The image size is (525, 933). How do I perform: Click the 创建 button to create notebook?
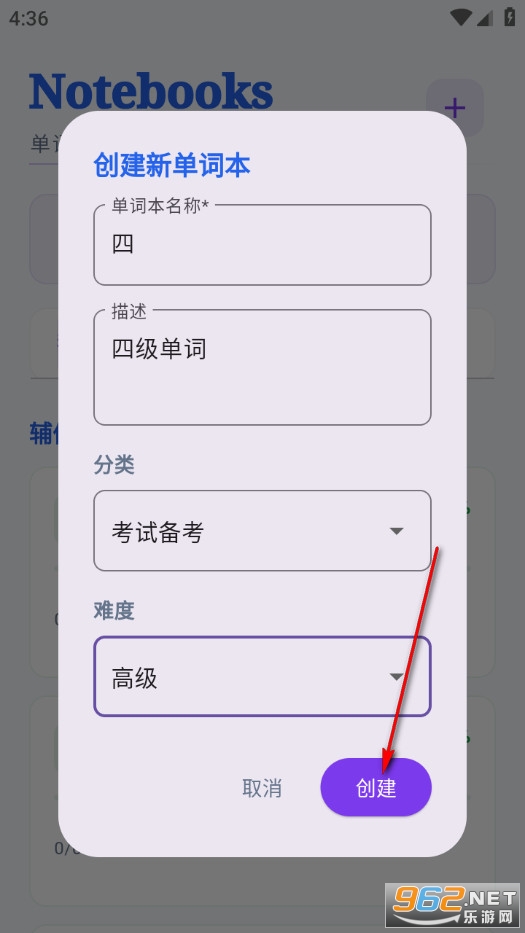pyautogui.click(x=376, y=787)
